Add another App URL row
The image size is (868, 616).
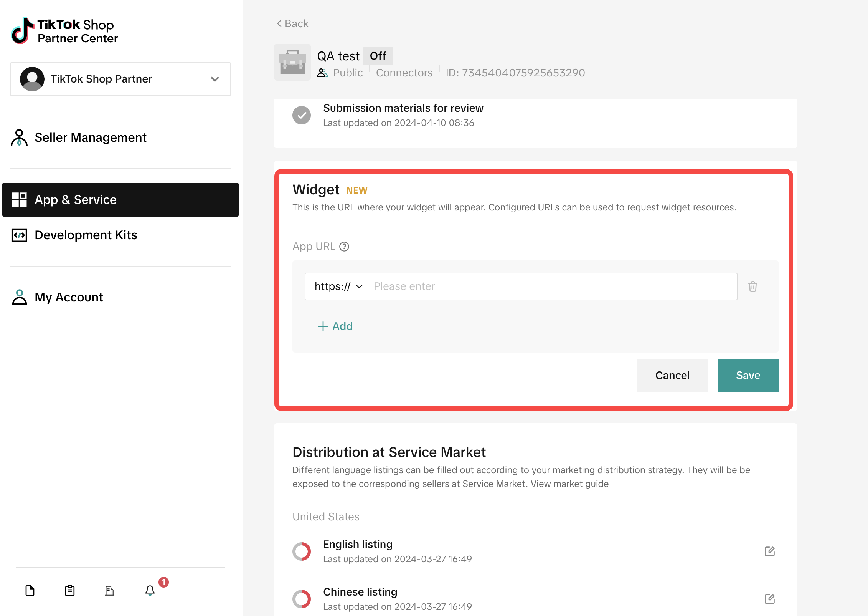[x=335, y=326]
